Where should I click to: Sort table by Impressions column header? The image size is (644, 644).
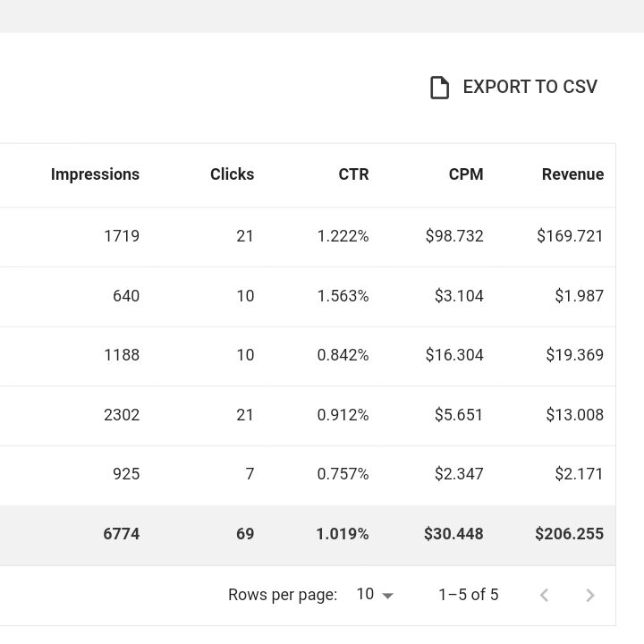coord(95,174)
